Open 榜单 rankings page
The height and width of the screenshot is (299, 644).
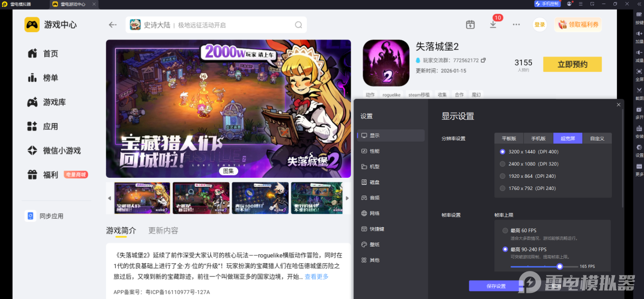[43, 78]
